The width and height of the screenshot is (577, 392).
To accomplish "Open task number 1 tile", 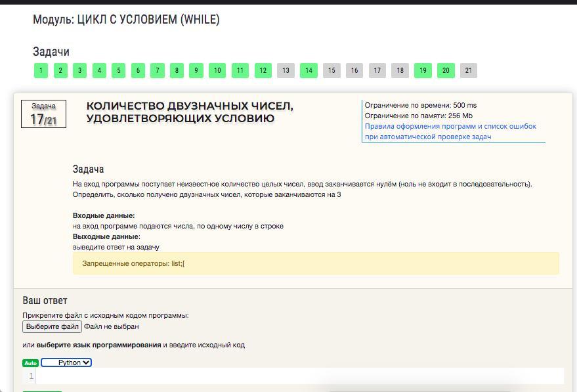I will coord(41,70).
